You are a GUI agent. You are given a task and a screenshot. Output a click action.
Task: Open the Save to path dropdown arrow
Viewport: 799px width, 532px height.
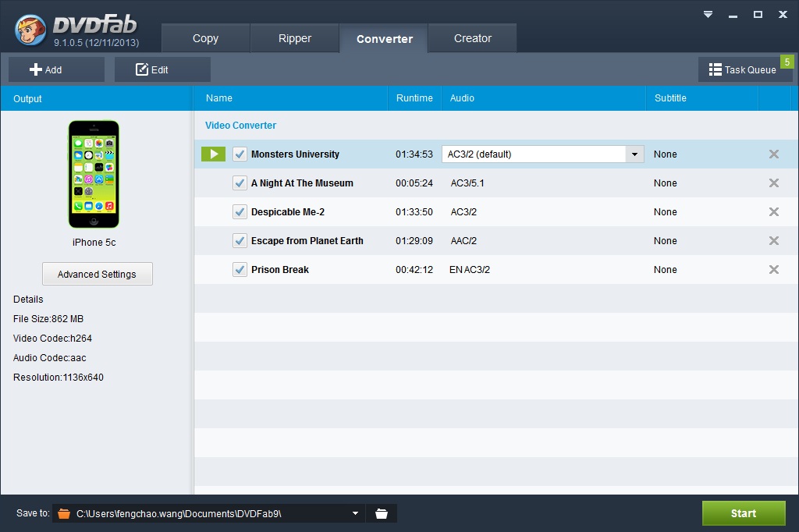[355, 513]
